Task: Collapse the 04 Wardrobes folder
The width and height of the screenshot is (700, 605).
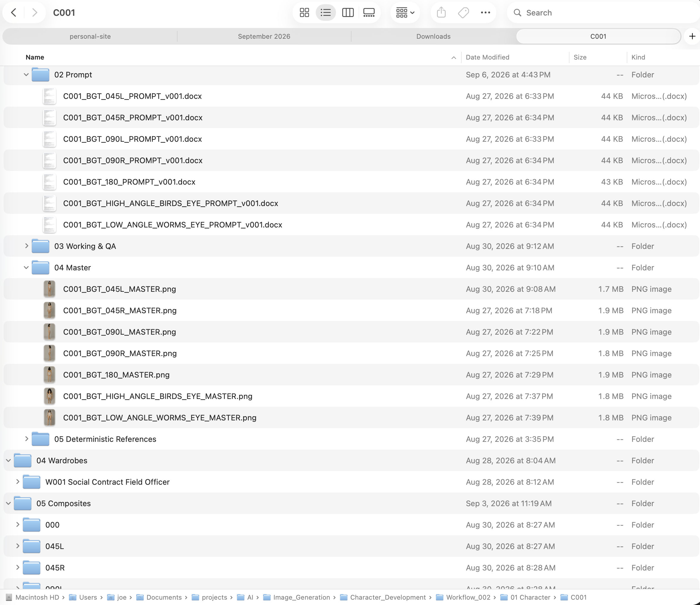Action: pos(8,461)
